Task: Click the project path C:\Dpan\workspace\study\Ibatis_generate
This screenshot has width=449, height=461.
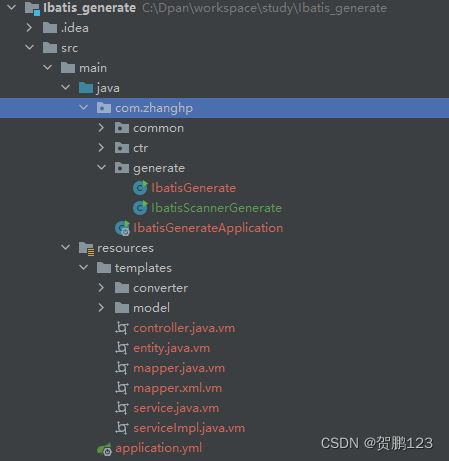Action: [265, 8]
